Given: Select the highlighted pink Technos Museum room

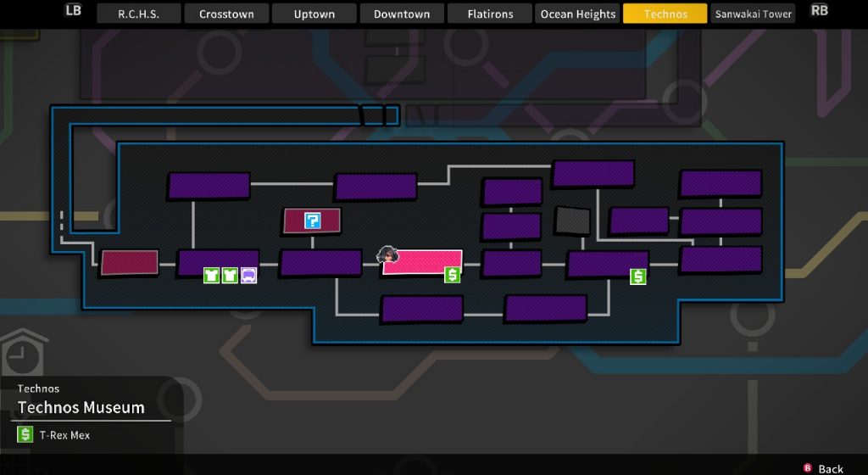Looking at the screenshot, I should click(x=422, y=261).
